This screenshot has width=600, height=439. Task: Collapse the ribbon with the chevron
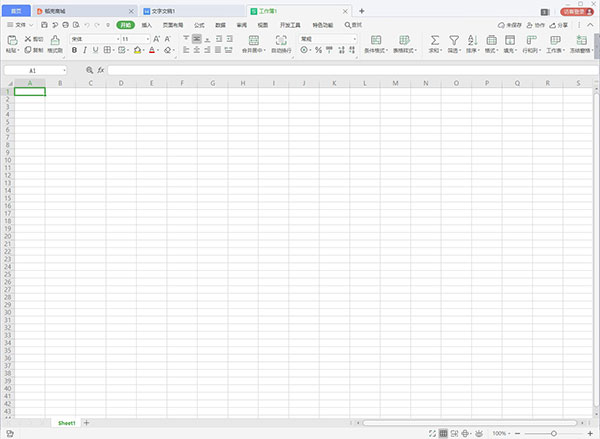pos(590,25)
